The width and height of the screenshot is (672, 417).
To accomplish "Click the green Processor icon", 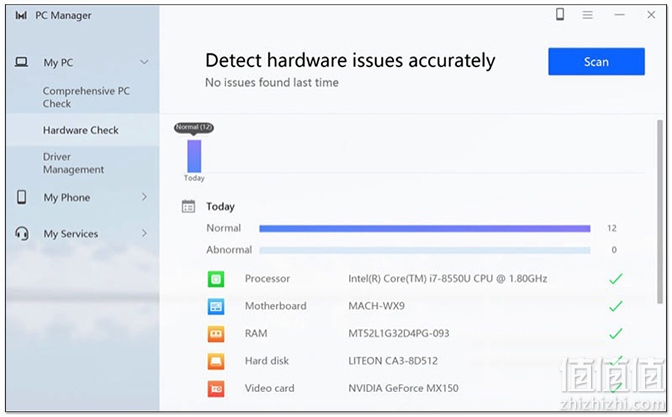I will pyautogui.click(x=216, y=279).
